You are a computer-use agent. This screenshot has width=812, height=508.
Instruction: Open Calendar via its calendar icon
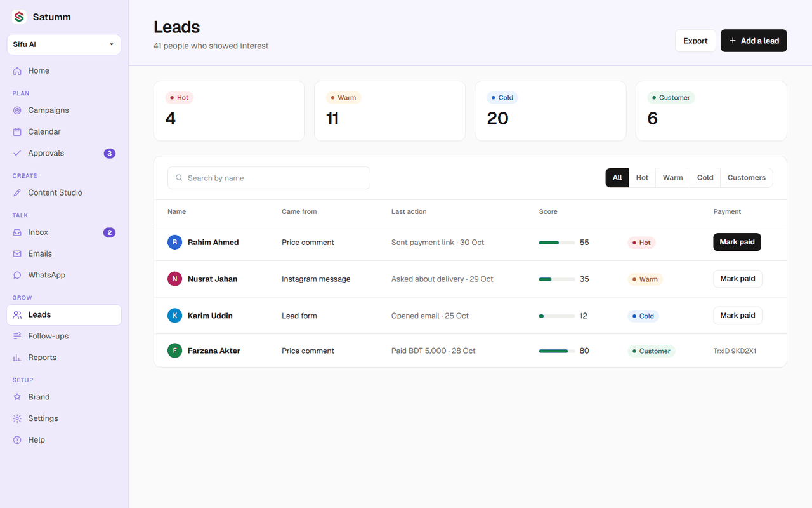pos(17,132)
